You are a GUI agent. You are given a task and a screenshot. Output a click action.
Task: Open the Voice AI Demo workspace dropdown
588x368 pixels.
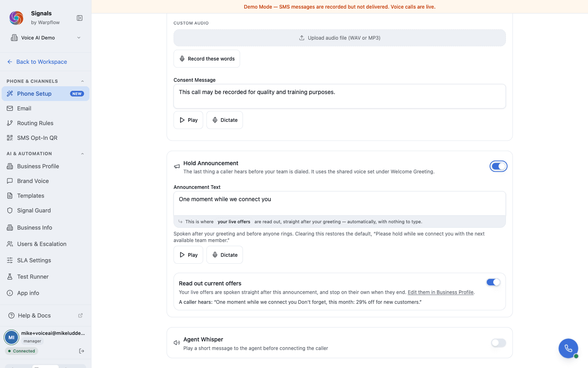(x=45, y=38)
